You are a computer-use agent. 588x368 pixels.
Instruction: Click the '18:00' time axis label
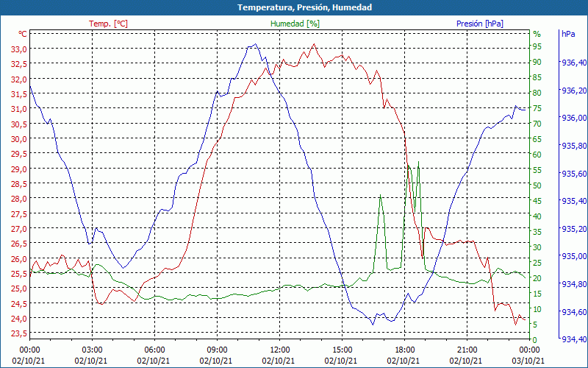pyautogui.click(x=405, y=350)
